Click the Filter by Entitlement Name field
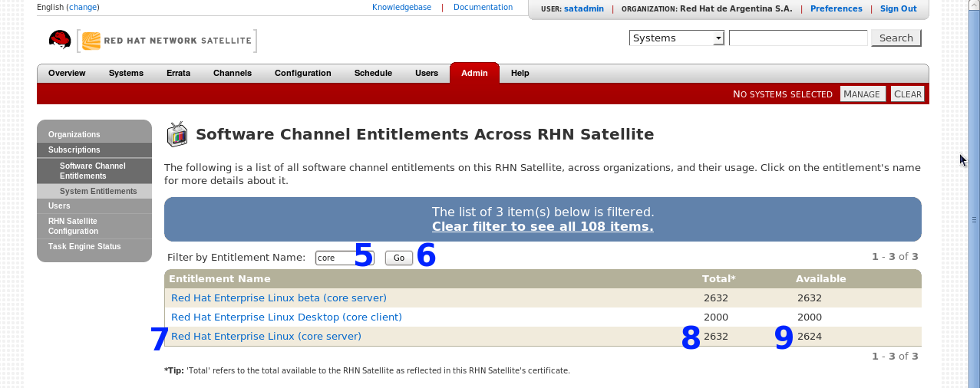The image size is (980, 388). point(345,258)
